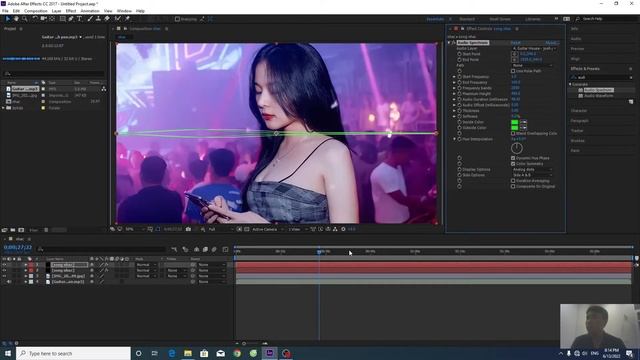Screen dimensions: 640x360
Task: Click the Windows Start button
Action: pyautogui.click(x=8, y=353)
